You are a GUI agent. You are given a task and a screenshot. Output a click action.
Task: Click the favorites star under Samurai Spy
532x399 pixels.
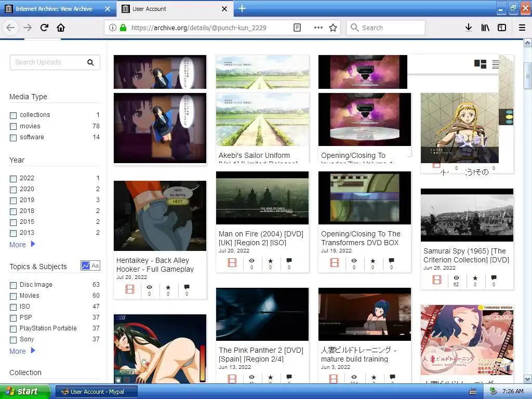pyautogui.click(x=475, y=277)
